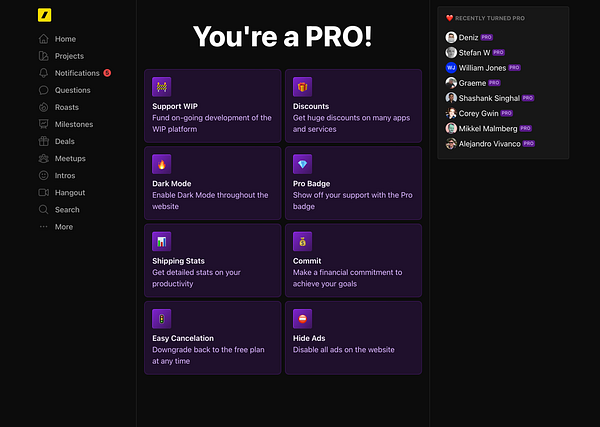Open the Support WIP feature card
Viewport: 600px width, 427px height.
click(213, 106)
